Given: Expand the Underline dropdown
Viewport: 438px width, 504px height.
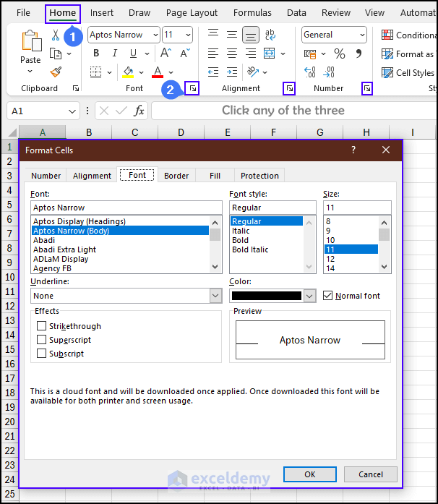Looking at the screenshot, I should [215, 296].
